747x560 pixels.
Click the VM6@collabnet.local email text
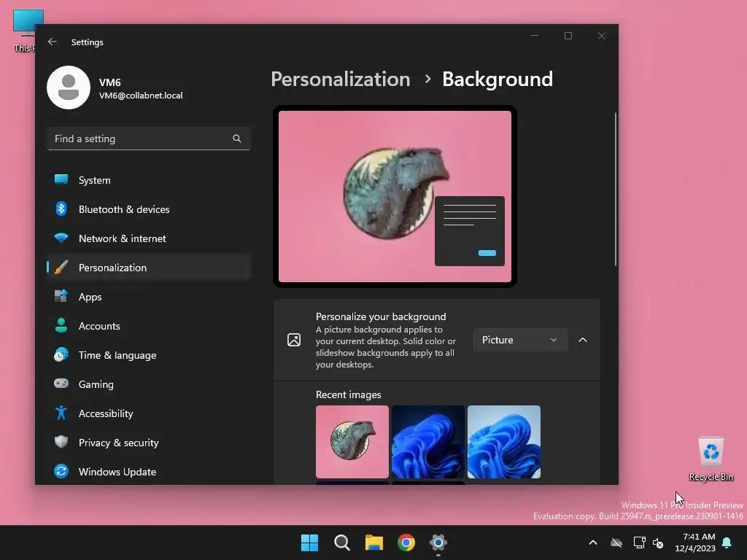coord(141,96)
